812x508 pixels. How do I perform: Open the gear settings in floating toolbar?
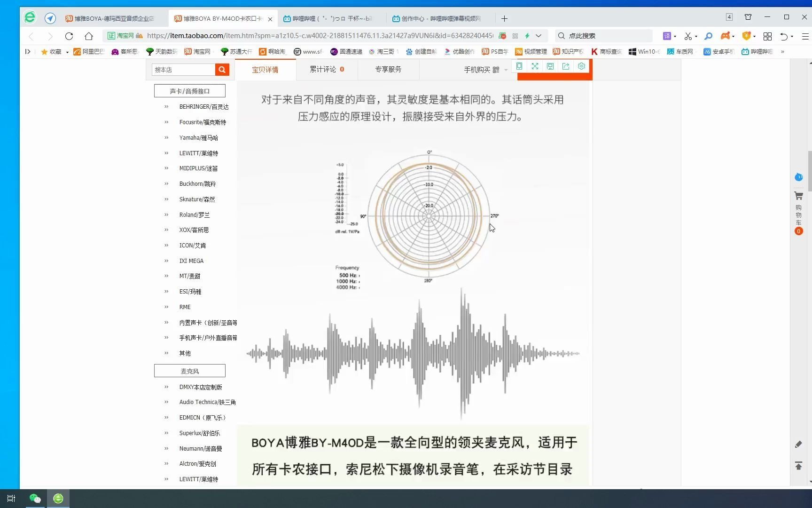(581, 66)
